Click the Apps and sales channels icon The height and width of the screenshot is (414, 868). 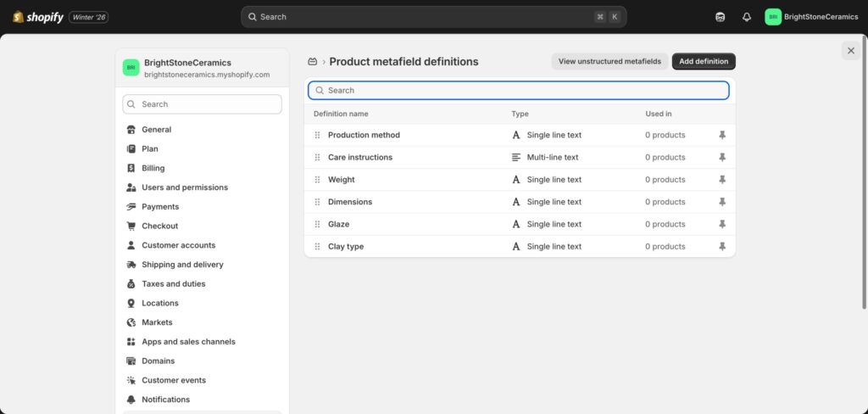[x=131, y=341]
